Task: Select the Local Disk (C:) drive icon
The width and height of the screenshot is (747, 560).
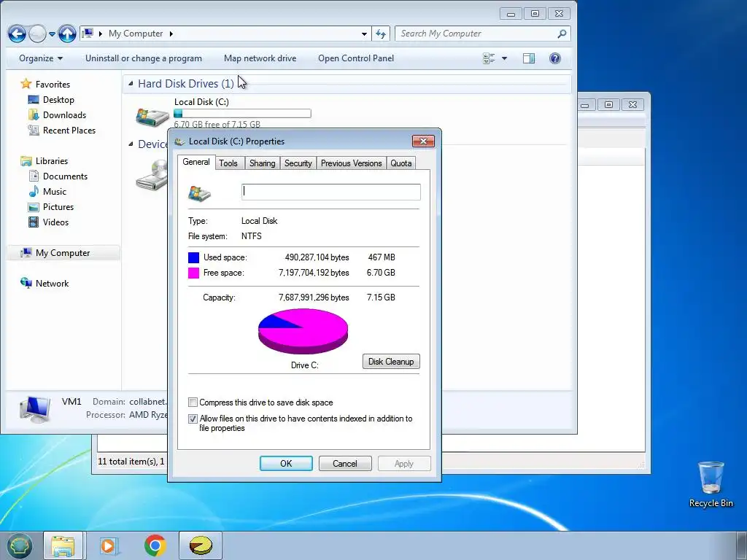Action: coord(152,116)
